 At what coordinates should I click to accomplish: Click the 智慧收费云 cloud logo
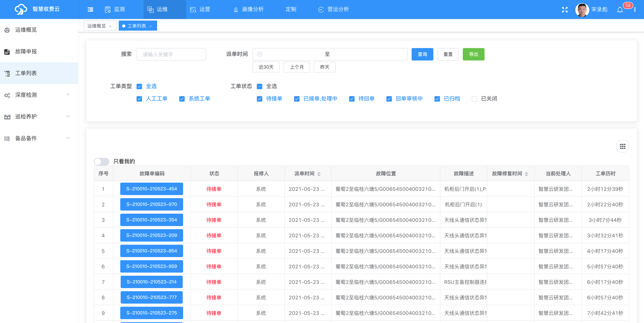point(21,9)
